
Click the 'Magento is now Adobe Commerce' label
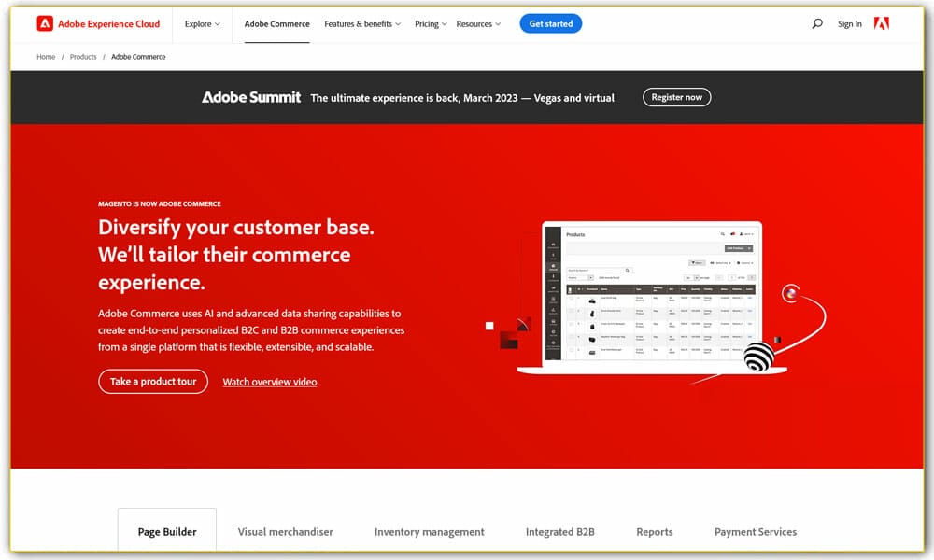pos(160,203)
